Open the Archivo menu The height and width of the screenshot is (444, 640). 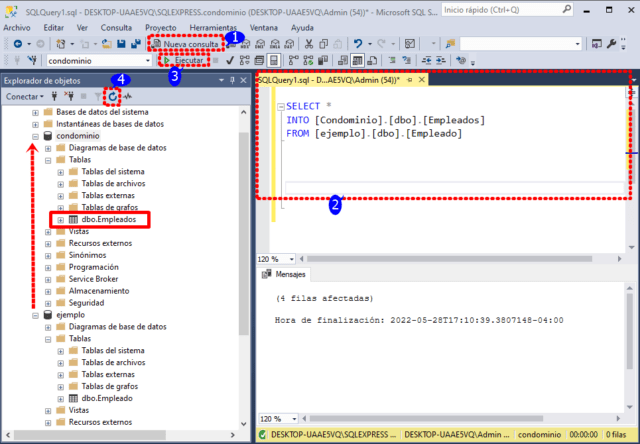(17, 28)
